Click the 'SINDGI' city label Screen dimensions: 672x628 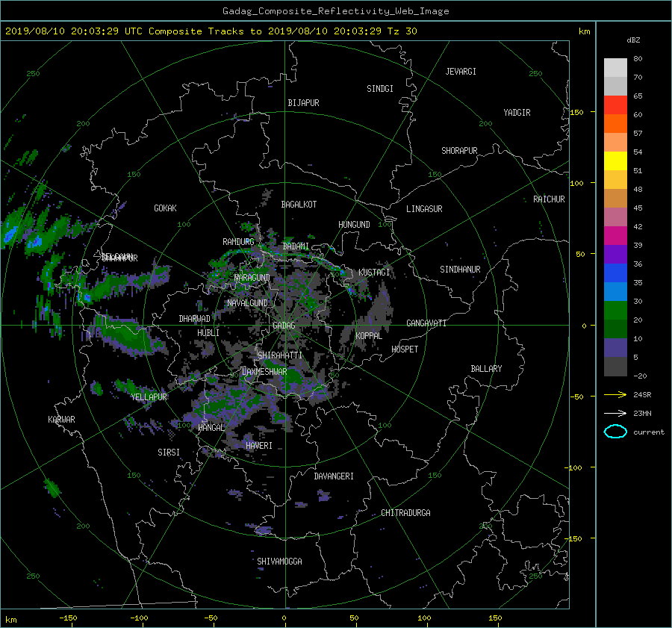[x=380, y=89]
